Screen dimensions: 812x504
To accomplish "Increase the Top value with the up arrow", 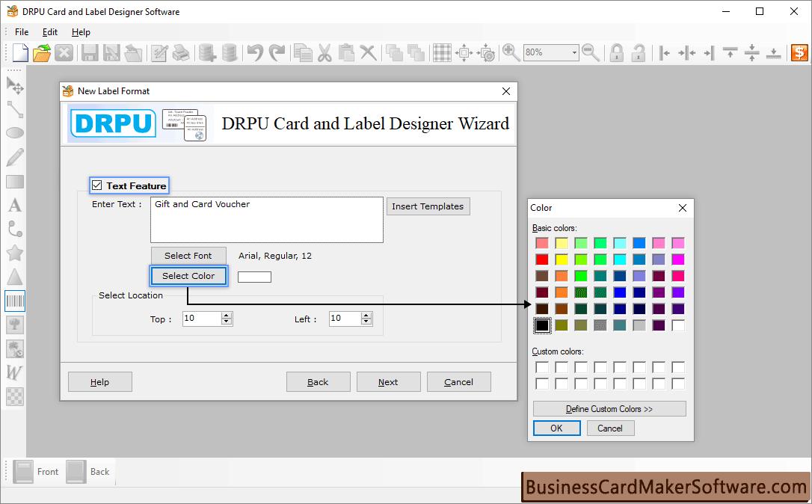I will (x=227, y=316).
